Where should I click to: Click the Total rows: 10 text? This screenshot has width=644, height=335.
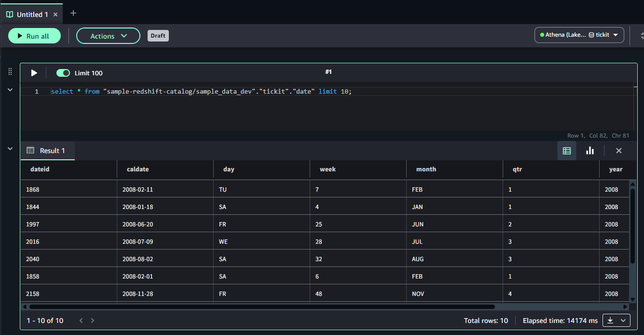pyautogui.click(x=486, y=321)
